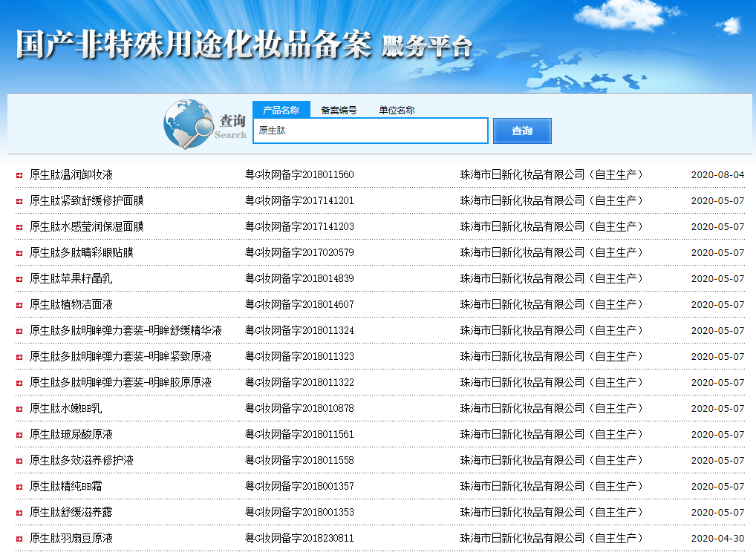
Task: Click filing number 粤G妆网备字2017020579
Action: 299,252
